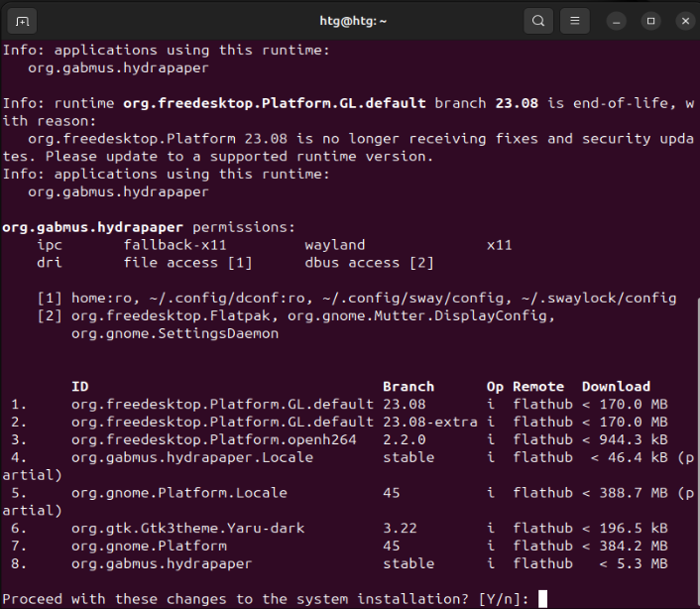Click the terminal vertical scrollbar

coord(697,451)
